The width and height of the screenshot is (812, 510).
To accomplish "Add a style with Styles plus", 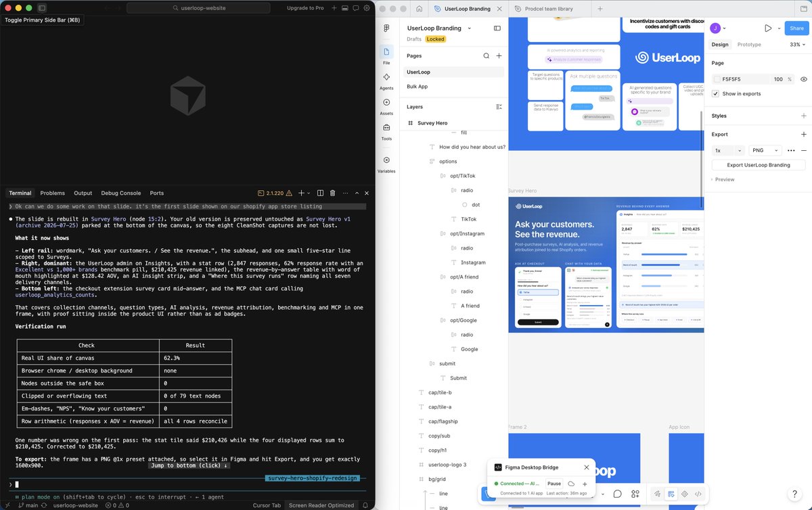I will click(x=804, y=116).
